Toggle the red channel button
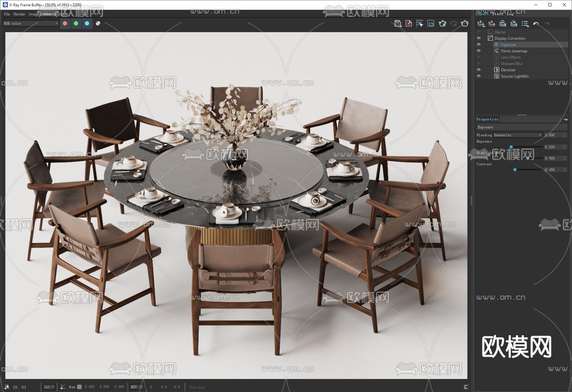 tap(65, 23)
